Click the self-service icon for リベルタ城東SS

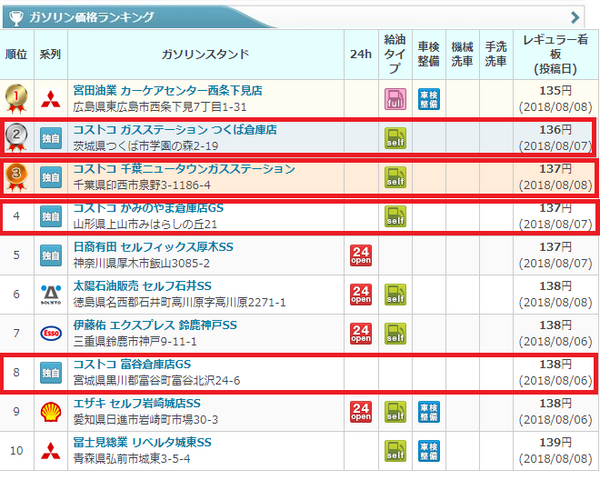[395, 451]
